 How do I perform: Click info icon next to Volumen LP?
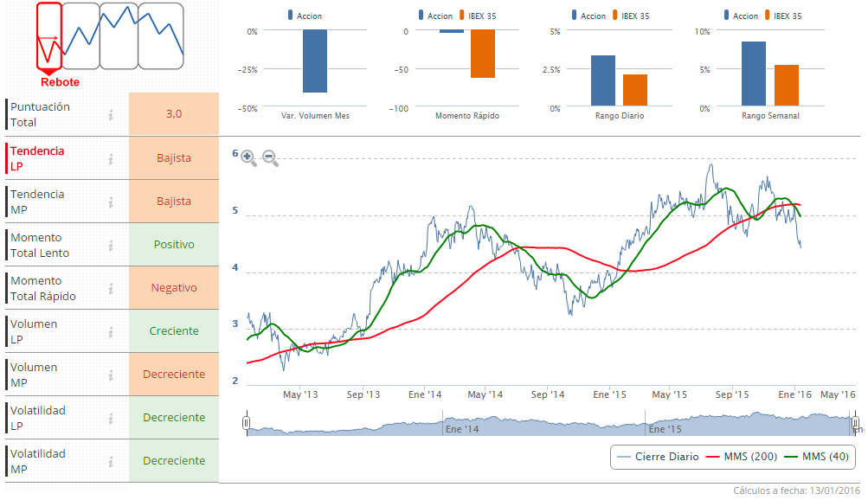click(x=111, y=331)
